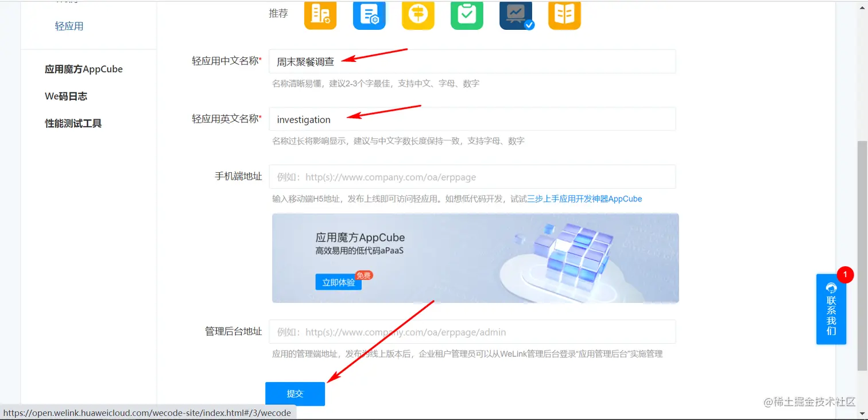
Task: Select the dark blue chart presentation icon
Action: click(516, 15)
